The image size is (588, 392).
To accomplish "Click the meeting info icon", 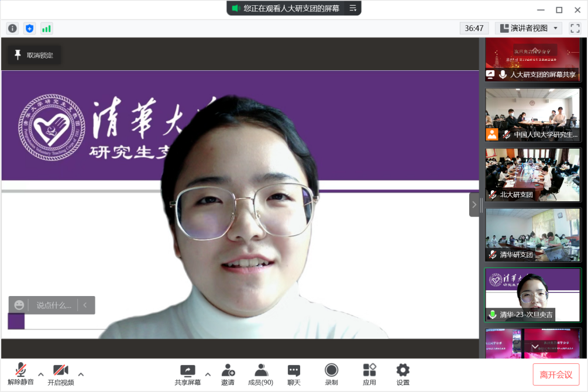I will tap(12, 27).
